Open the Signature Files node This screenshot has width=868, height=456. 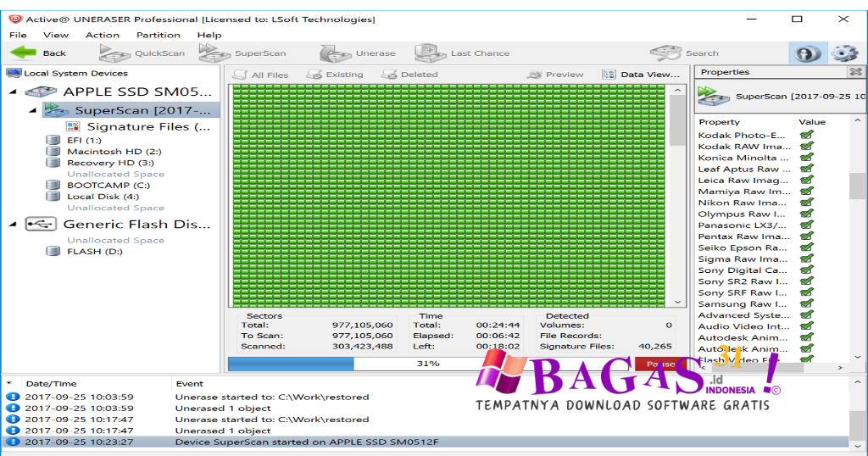138,127
